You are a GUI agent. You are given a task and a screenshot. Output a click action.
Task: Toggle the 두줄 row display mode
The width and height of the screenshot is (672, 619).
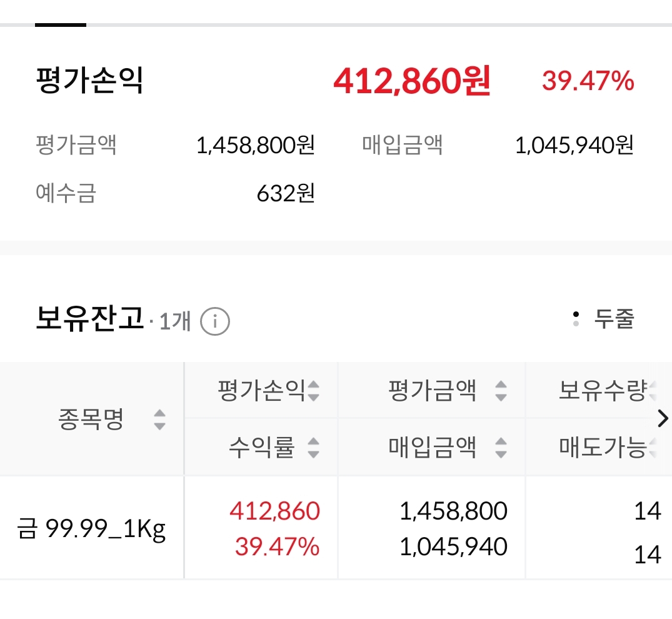tap(603, 319)
